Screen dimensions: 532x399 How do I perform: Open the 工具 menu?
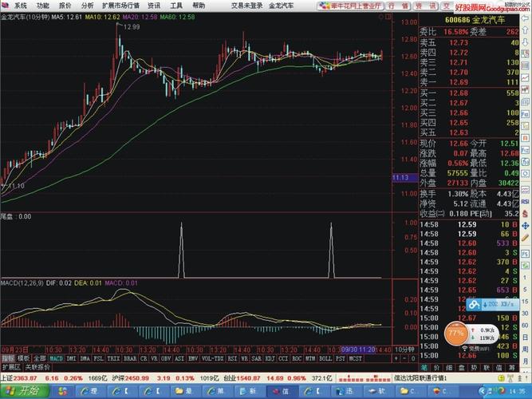[x=176, y=6]
